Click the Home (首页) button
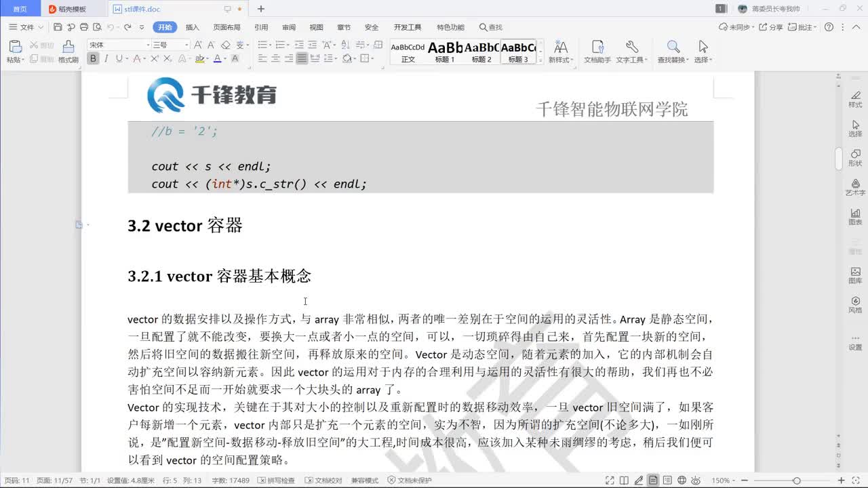Image resolution: width=868 pixels, height=488 pixels. point(20,9)
